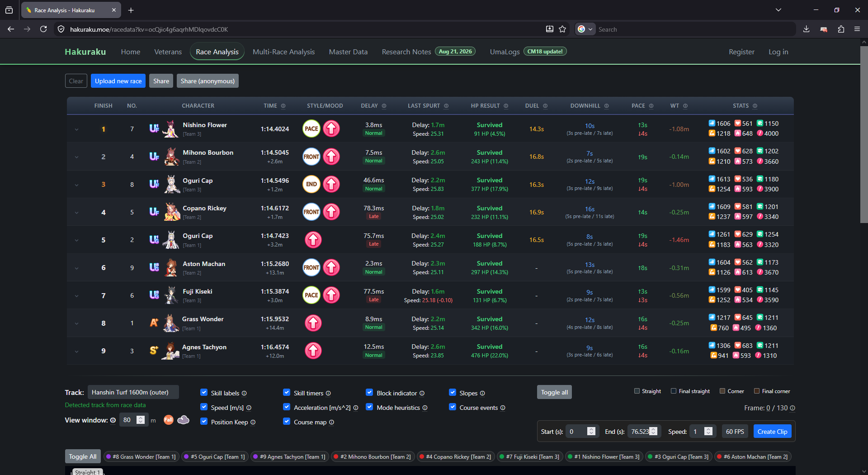Click the STATS column info icon
868x475 pixels.
click(x=755, y=106)
